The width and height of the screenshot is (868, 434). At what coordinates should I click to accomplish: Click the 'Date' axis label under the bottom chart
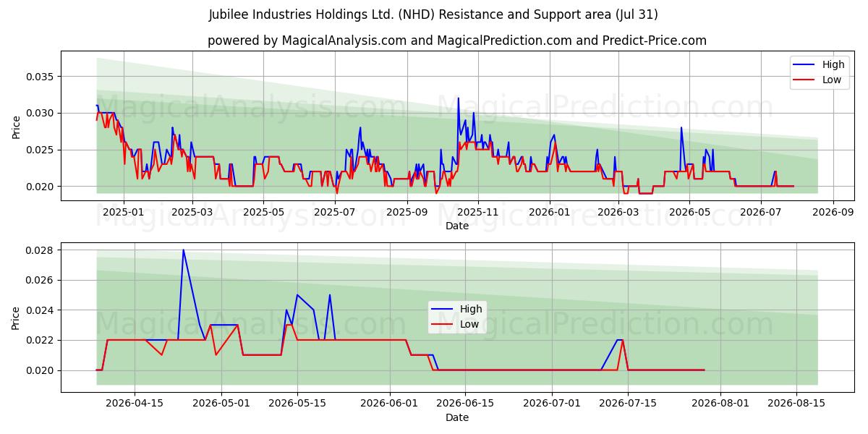click(x=456, y=417)
